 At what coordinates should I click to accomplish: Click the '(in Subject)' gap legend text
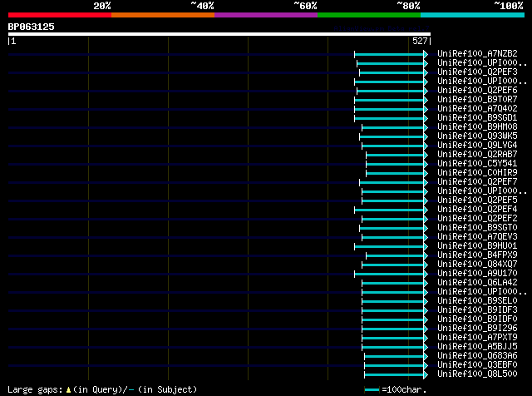click(x=167, y=389)
